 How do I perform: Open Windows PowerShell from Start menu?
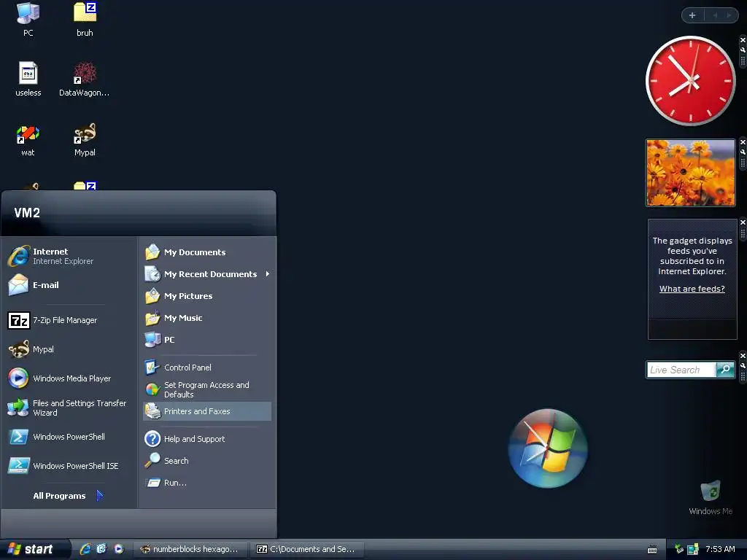pos(69,437)
